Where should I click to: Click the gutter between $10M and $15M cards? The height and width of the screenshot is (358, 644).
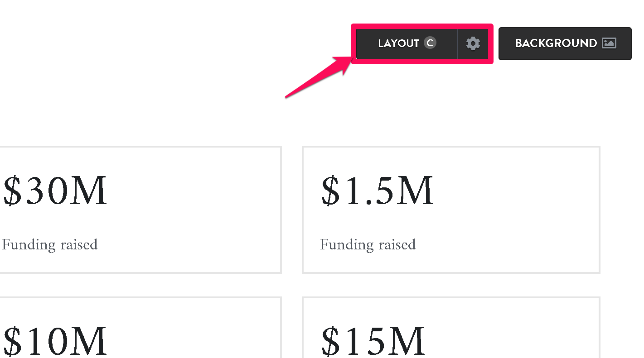[x=292, y=327]
